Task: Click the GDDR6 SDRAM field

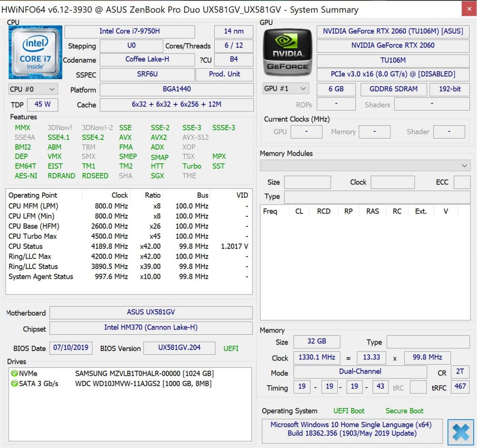Action: click(394, 89)
